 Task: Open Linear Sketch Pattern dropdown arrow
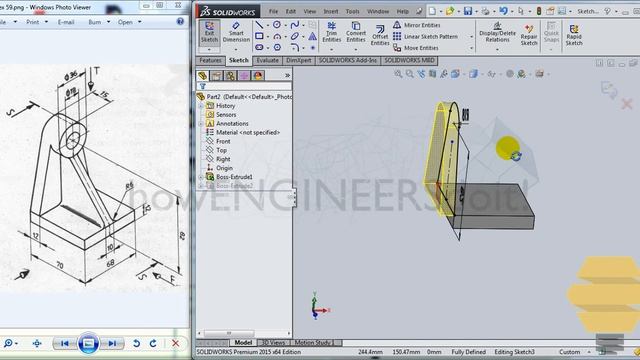[x=471, y=37]
